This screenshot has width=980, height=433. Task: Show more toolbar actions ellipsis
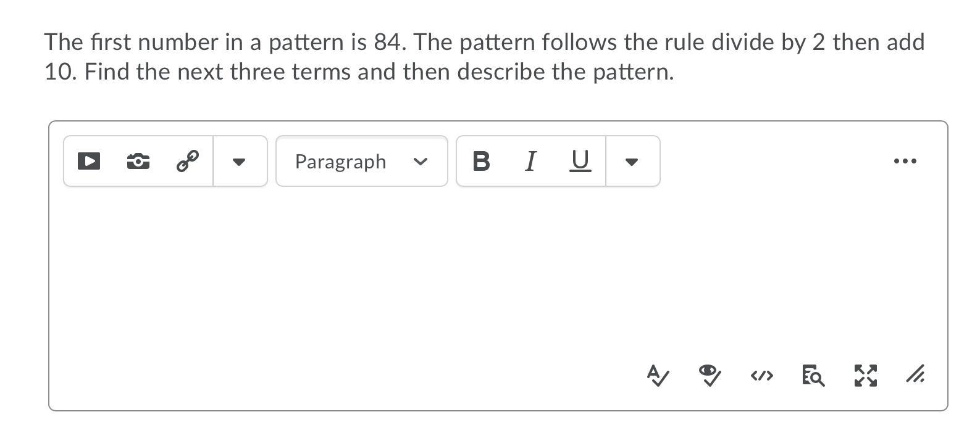905,162
